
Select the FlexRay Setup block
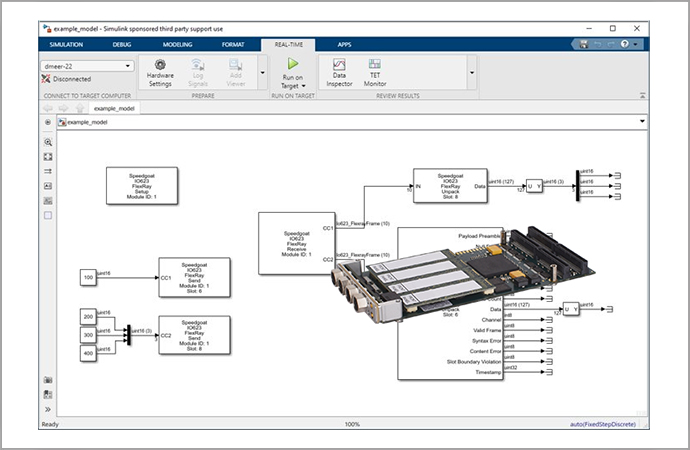(x=142, y=186)
